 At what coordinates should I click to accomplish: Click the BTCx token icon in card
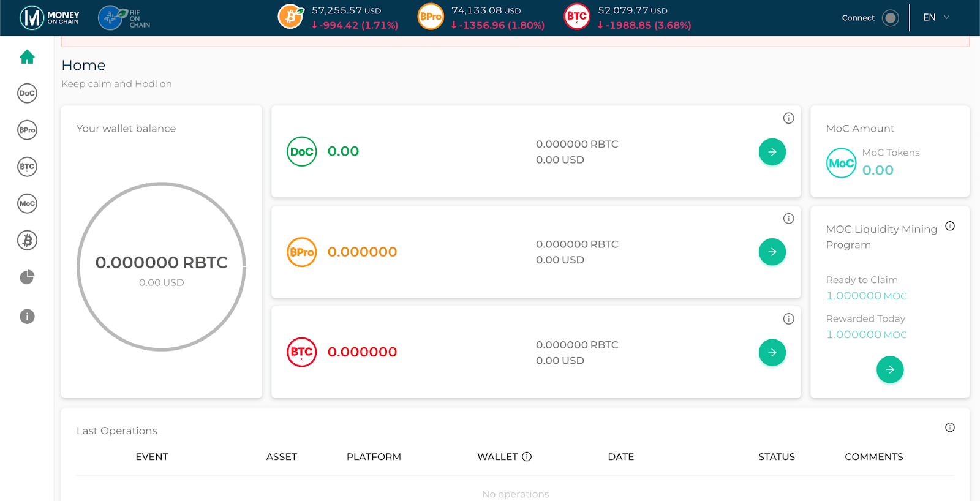tap(302, 352)
